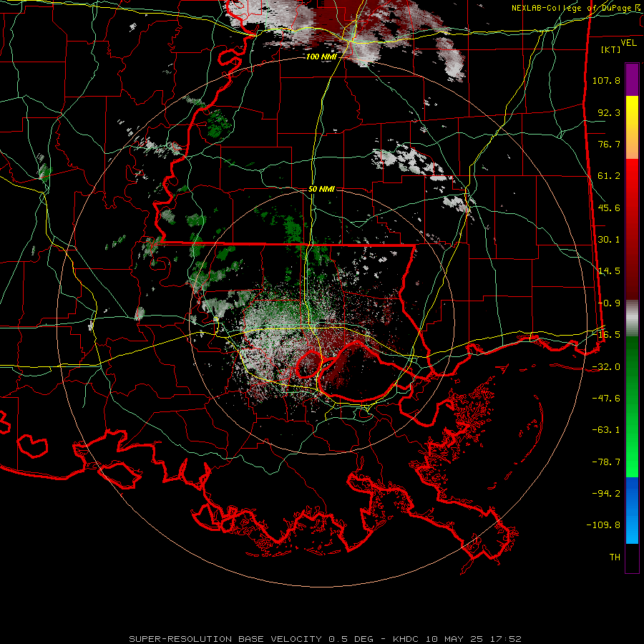This screenshot has width=644, height=644.
Task: Click the blue segment of the color bar
Action: click(632, 510)
